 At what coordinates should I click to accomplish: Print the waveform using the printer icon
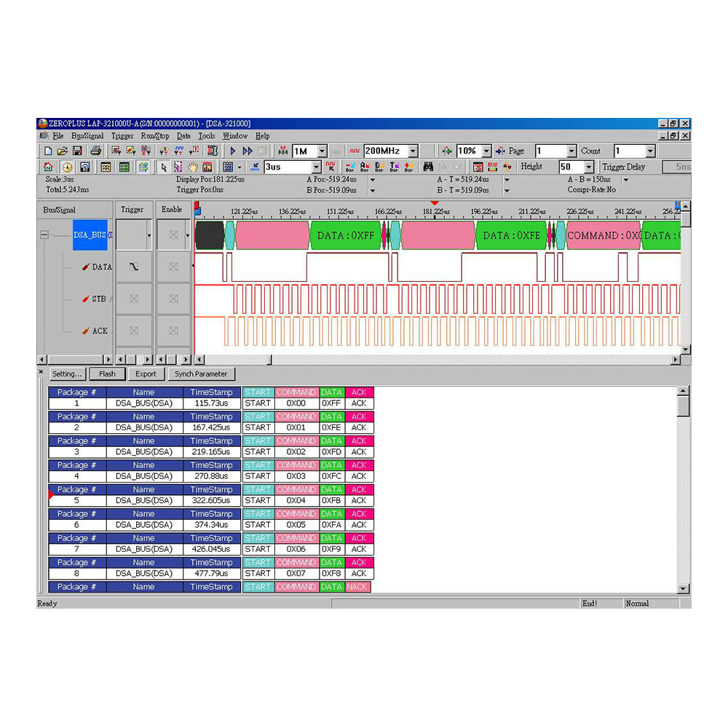[95, 151]
